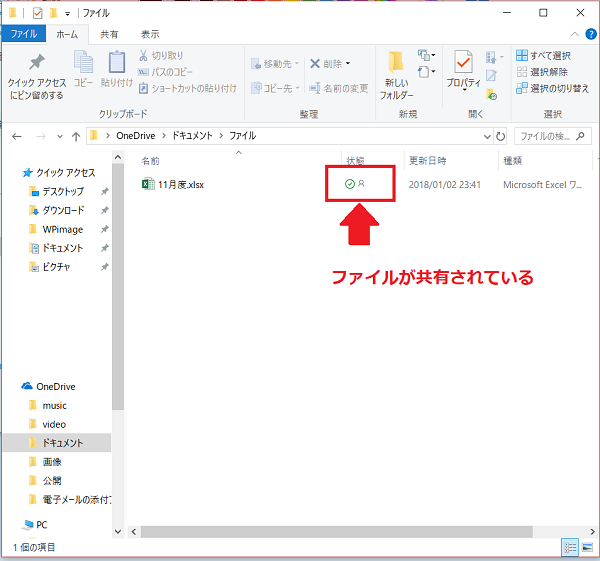Image resolution: width=600 pixels, height=561 pixels.
Task: Open the video folder under OneDrive
Action: pos(48,424)
